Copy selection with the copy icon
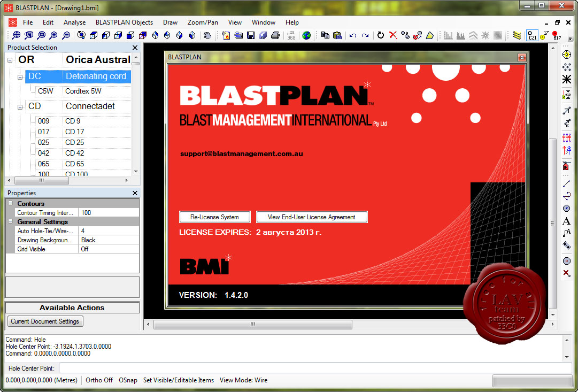Image resolution: width=578 pixels, height=392 pixels. click(x=325, y=35)
